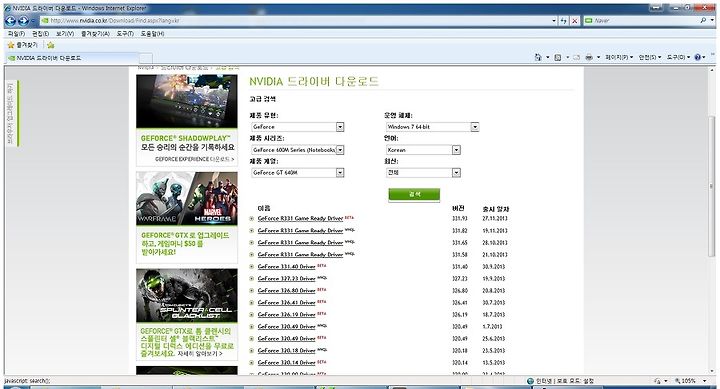
Task: Click the Read Mail icon in command bar
Action: coord(577,57)
